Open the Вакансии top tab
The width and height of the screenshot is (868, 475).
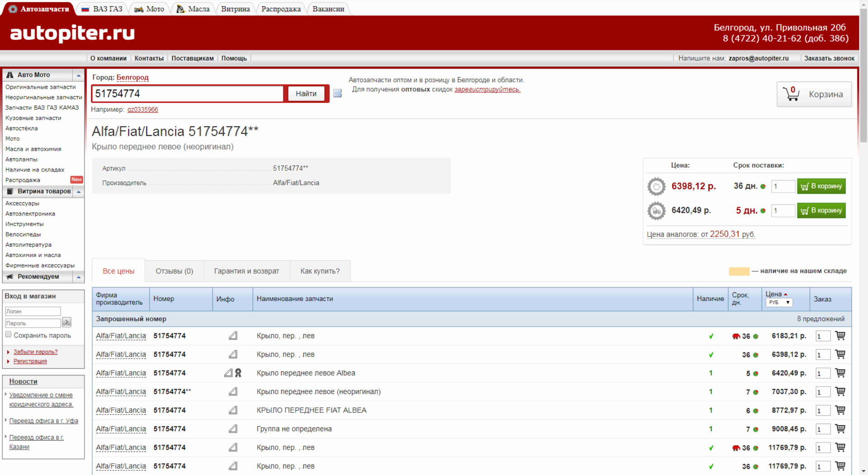pyautogui.click(x=328, y=9)
